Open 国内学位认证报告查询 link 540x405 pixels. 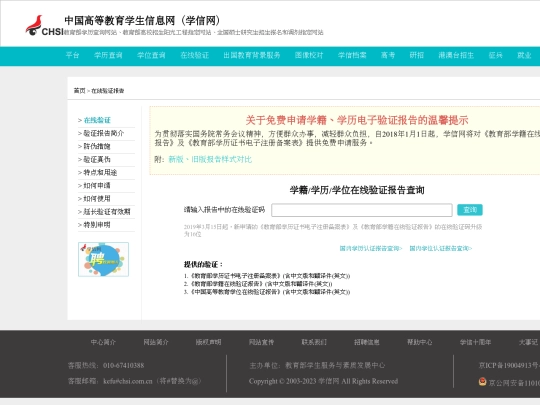[440, 248]
